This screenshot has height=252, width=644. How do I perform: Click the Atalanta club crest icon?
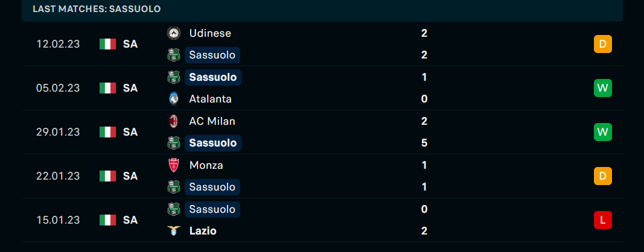click(174, 99)
